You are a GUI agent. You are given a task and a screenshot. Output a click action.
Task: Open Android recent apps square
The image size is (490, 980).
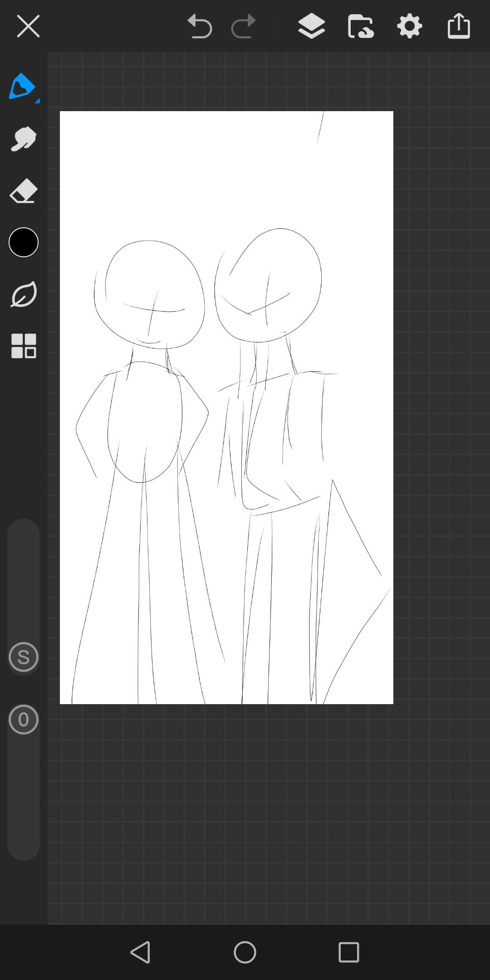[349, 952]
